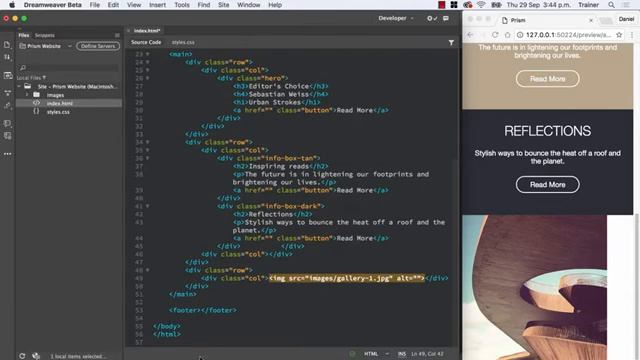The image size is (640, 360).
Task: Open the Insert menu
Action: pyautogui.click(x=157, y=5)
